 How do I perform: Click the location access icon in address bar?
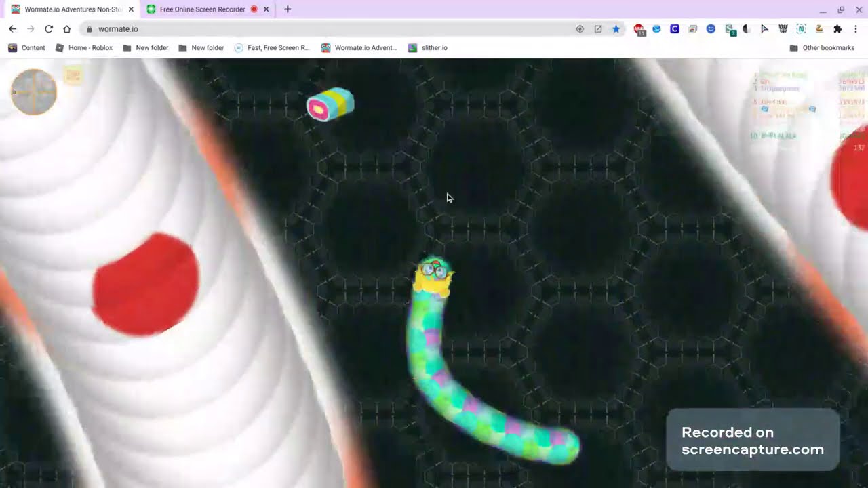(580, 29)
